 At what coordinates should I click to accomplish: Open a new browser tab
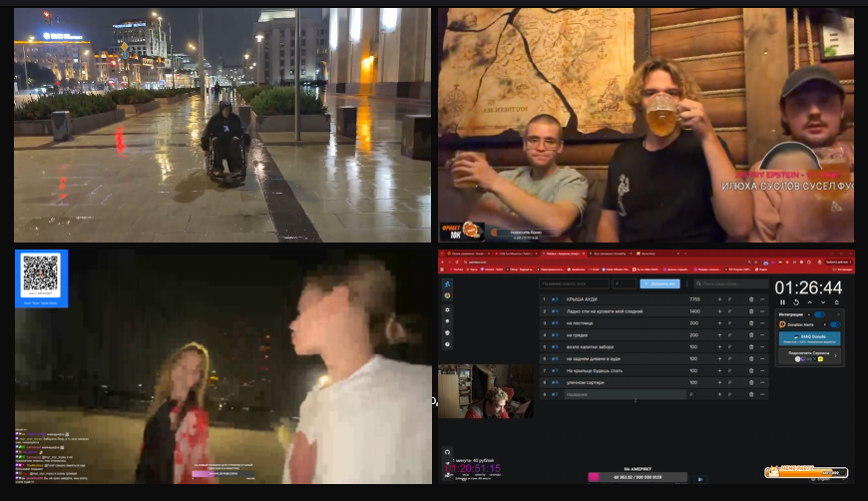click(685, 253)
